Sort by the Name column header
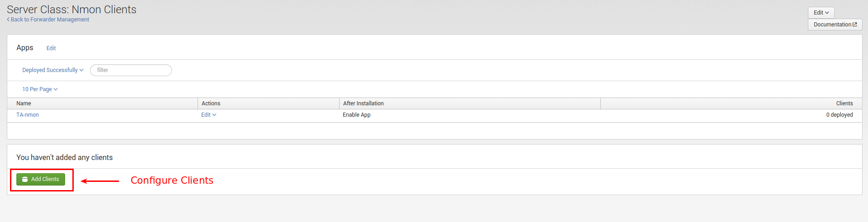This screenshot has height=222, width=868. tap(24, 103)
